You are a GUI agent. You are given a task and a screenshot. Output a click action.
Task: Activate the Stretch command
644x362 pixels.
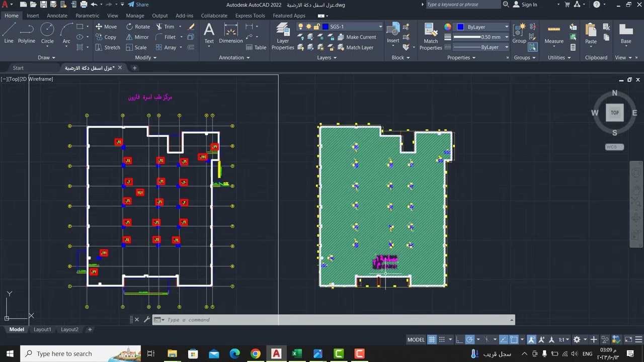coord(108,47)
